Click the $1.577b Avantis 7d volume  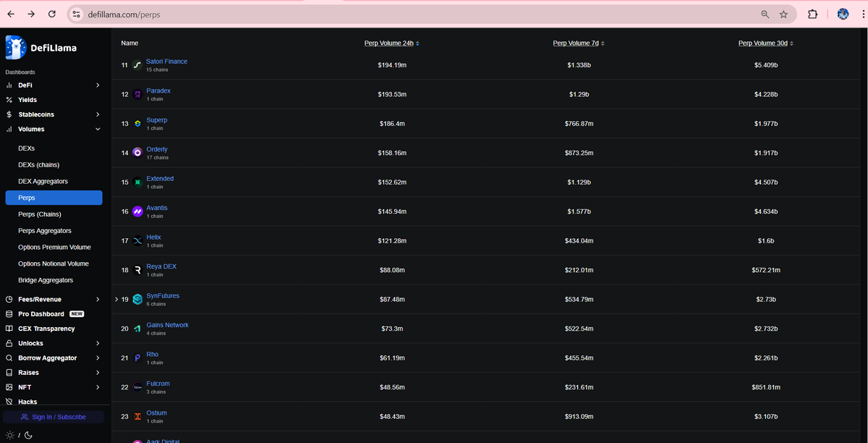click(x=579, y=212)
